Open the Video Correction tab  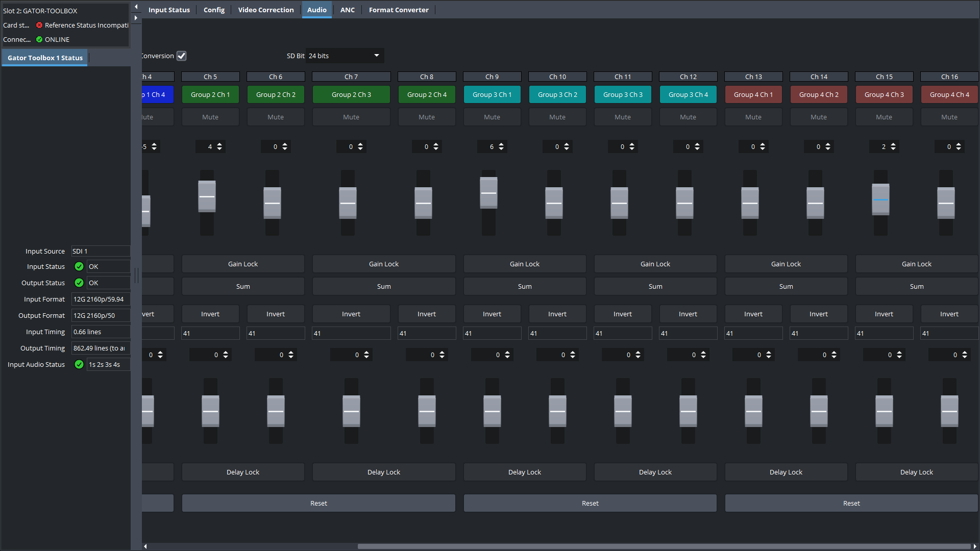[x=266, y=10]
